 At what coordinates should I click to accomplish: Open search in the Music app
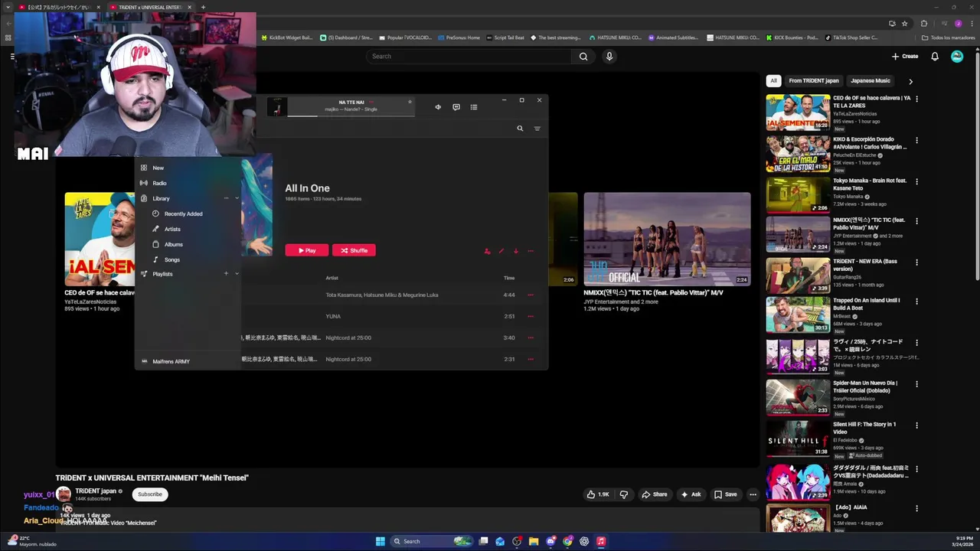[520, 129]
